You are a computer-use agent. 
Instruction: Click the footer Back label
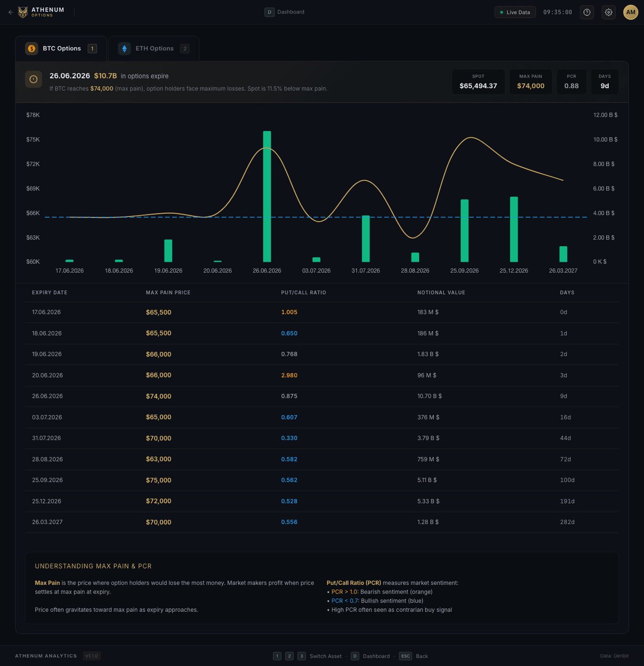pos(422,656)
